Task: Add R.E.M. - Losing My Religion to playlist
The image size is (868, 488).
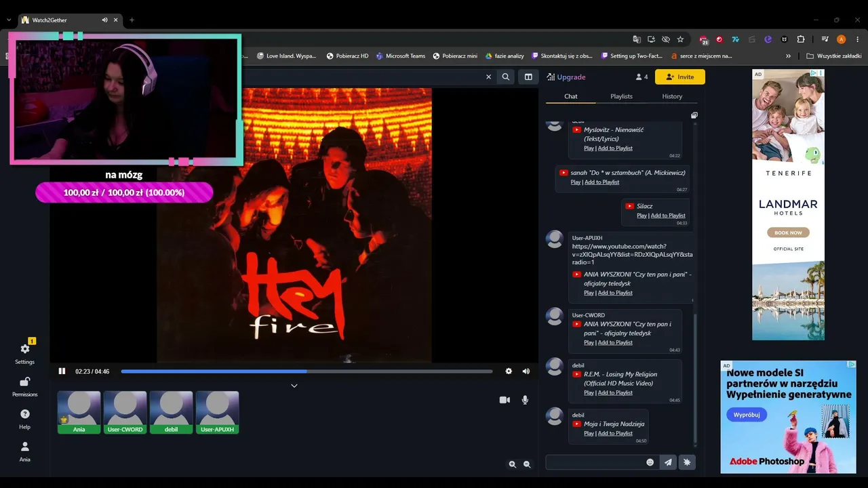Action: pyautogui.click(x=615, y=392)
